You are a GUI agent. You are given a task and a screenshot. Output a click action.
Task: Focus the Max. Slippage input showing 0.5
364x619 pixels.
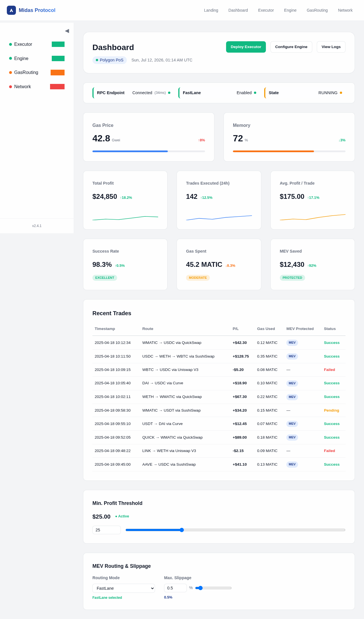[175, 588]
